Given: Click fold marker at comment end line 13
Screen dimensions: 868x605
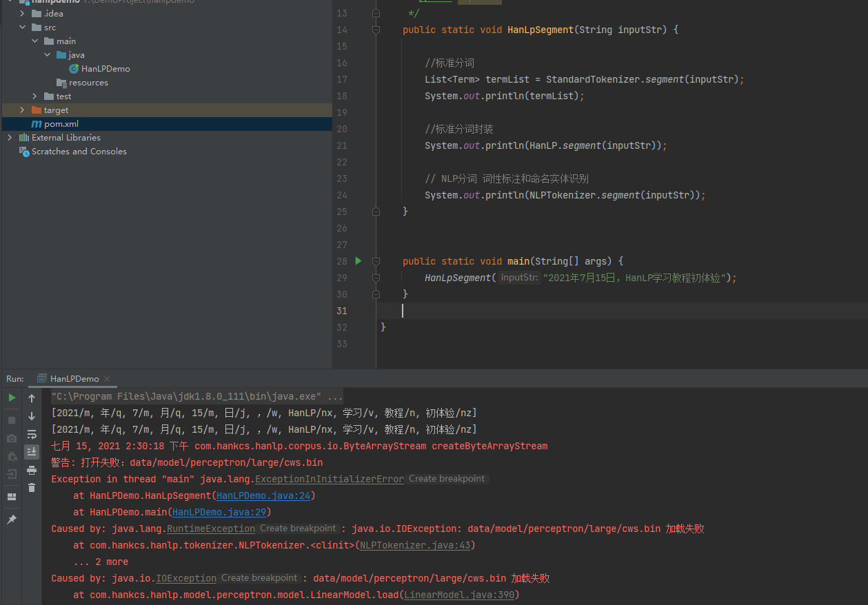Looking at the screenshot, I should tap(376, 13).
